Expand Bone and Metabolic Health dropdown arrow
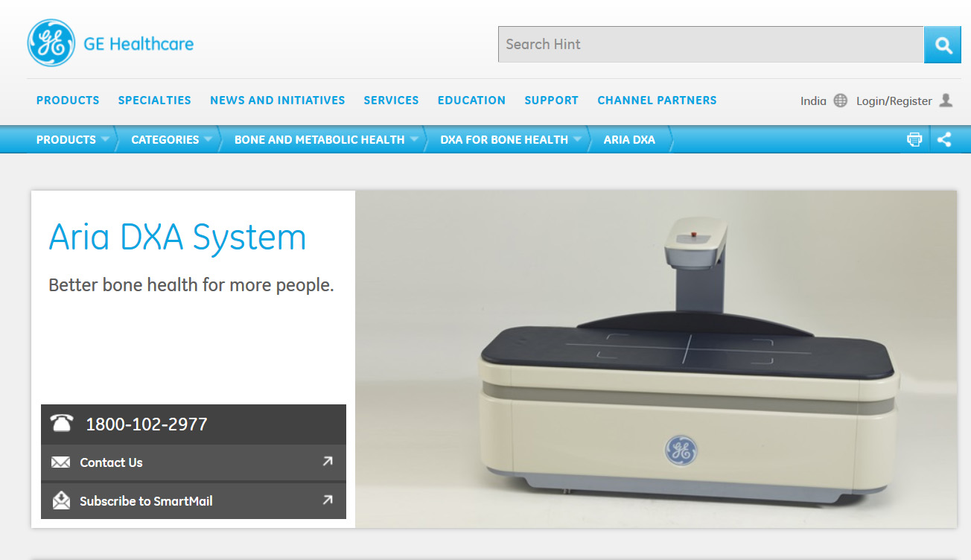 (x=413, y=139)
